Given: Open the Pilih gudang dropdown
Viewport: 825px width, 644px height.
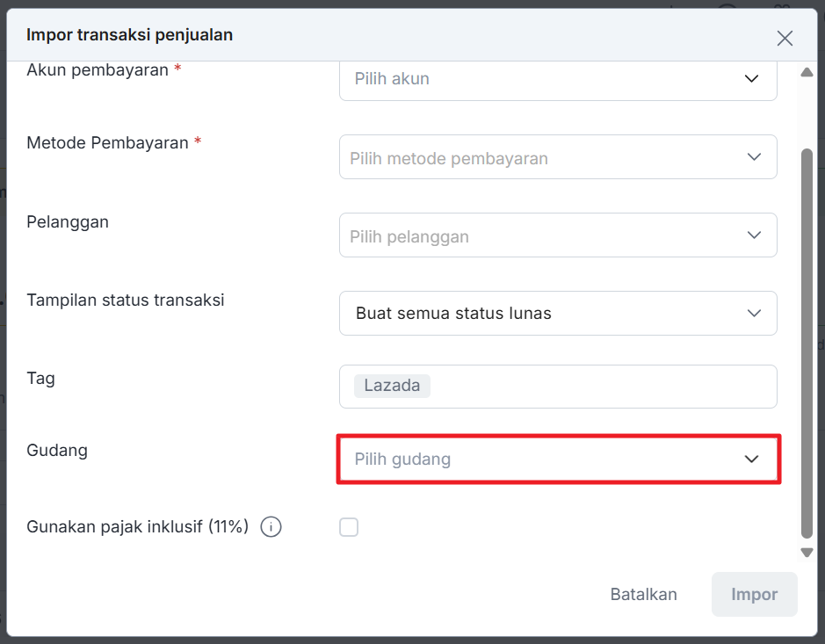Looking at the screenshot, I should point(558,459).
